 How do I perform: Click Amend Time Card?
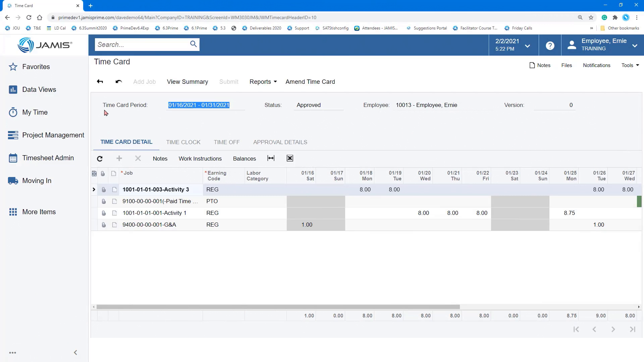coord(310,81)
